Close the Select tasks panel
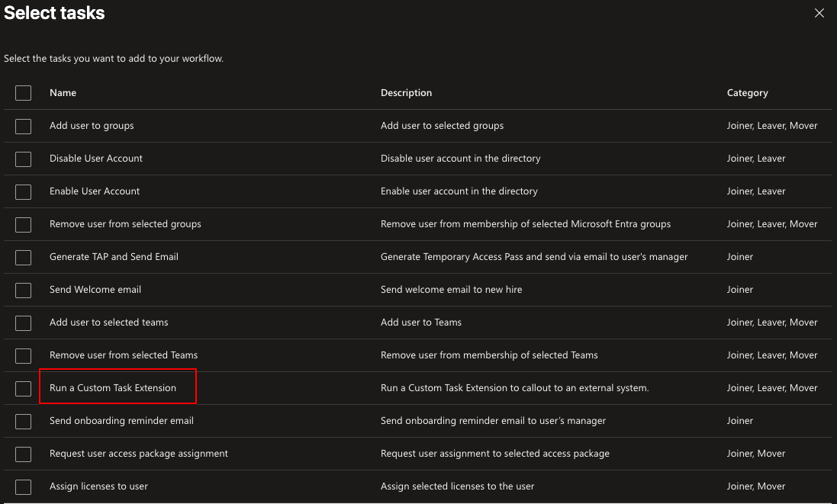The image size is (837, 504). click(x=819, y=13)
